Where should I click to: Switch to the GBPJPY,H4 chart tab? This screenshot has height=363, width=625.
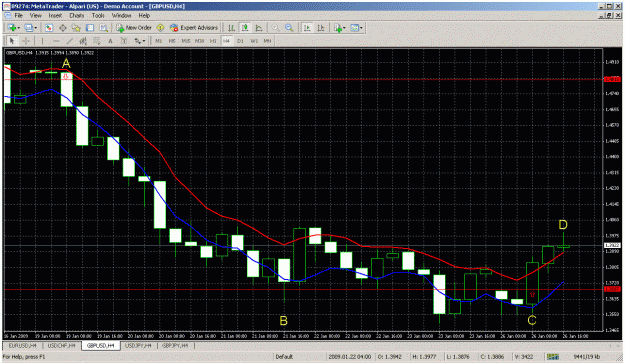tap(175, 345)
